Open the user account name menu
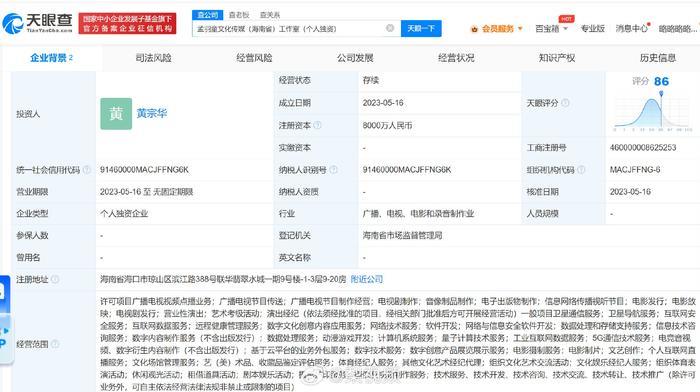Screen dimensions: 700x392 coord(678,29)
